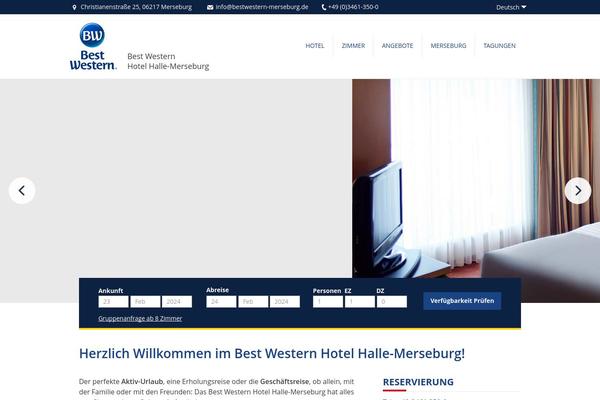The image size is (600, 400).
Task: Click the Abreise month field
Action: (x=253, y=302)
